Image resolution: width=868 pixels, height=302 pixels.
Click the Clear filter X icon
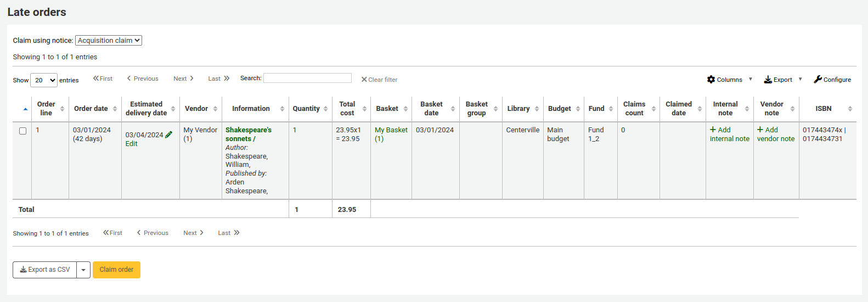point(364,80)
